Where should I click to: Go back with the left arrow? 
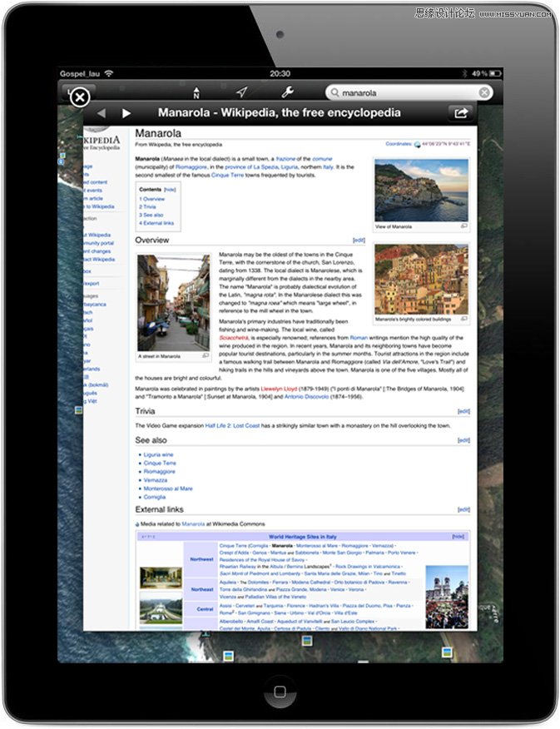102,113
